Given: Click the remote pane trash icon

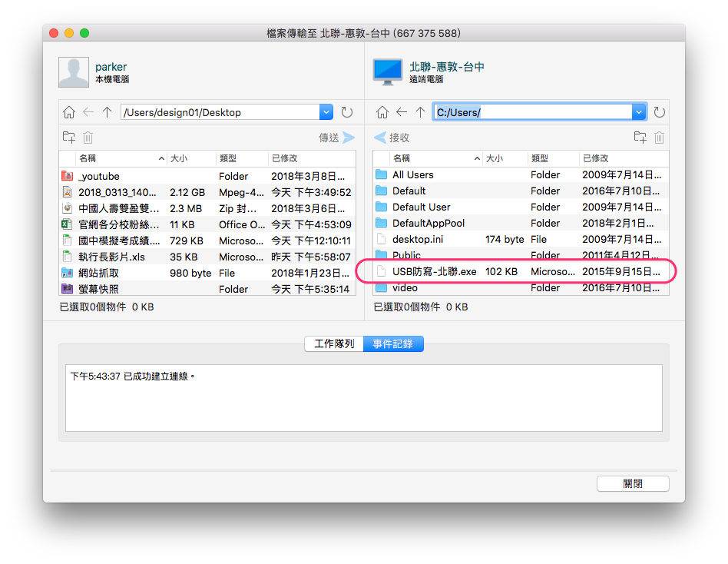Looking at the screenshot, I should 659,138.
